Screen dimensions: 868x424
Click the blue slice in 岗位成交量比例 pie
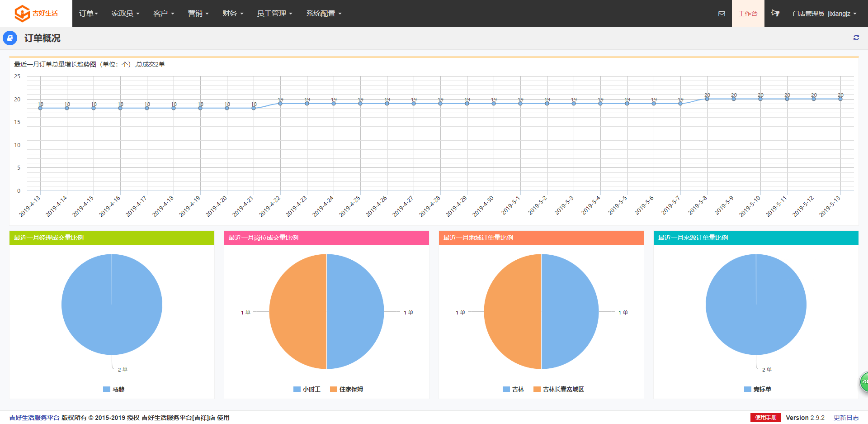pyautogui.click(x=355, y=311)
